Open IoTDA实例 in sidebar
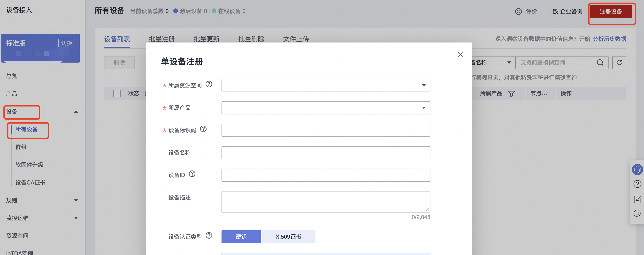Screen dimensions: 644x255 click(20, 252)
